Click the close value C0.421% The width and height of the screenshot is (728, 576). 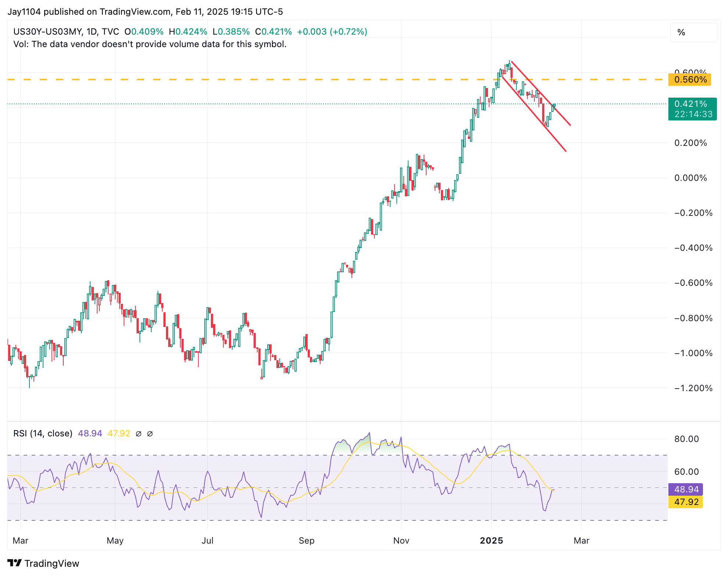[x=273, y=32]
